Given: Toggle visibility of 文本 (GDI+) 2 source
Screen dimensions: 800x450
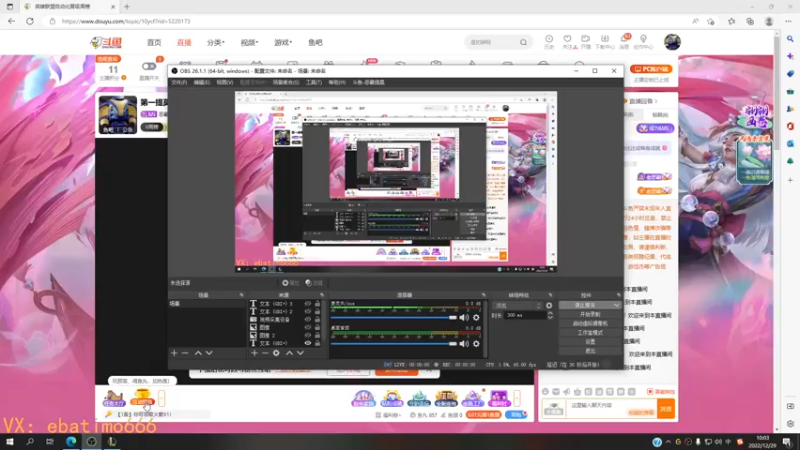Looking at the screenshot, I should [x=308, y=311].
